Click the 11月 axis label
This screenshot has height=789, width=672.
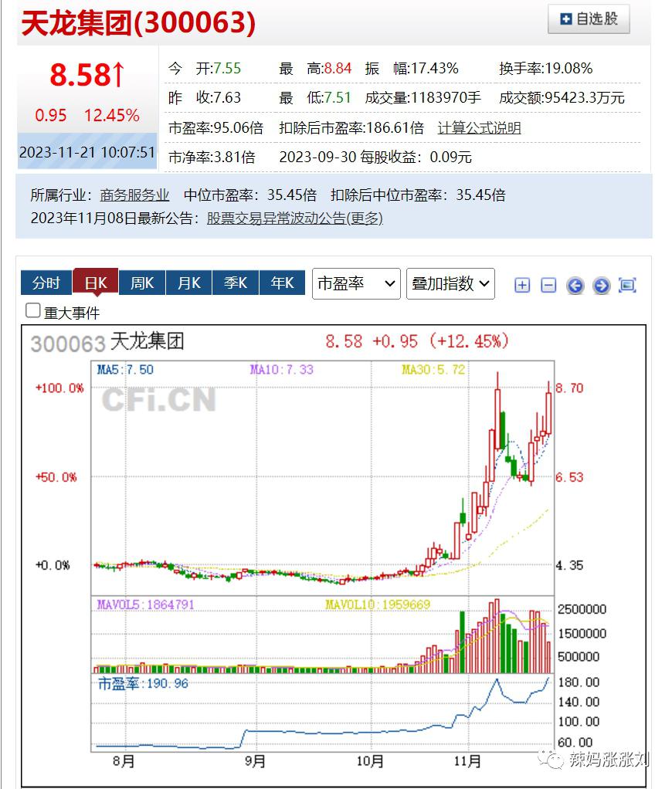pos(467,761)
